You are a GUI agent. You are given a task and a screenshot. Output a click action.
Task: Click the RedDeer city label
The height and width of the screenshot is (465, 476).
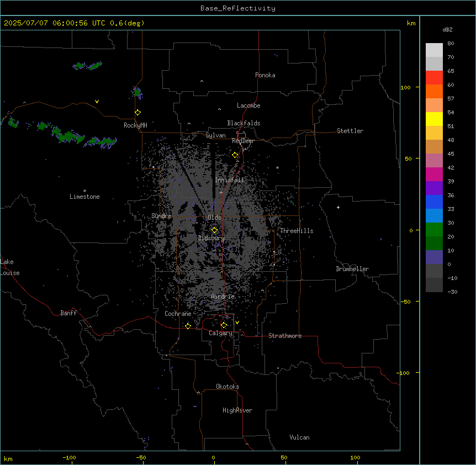(243, 141)
